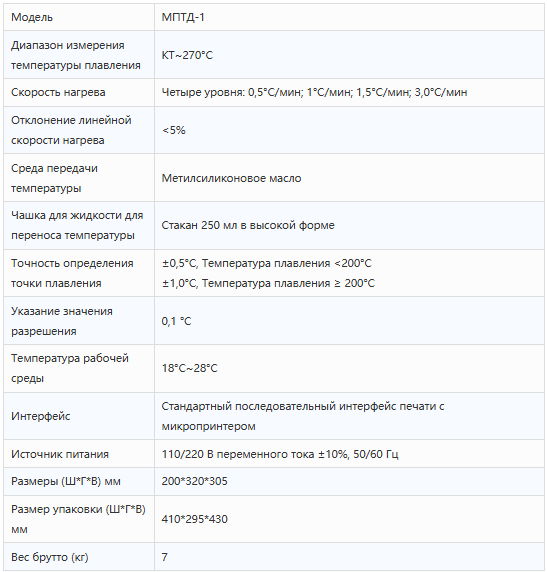Click the <5% deviation value
This screenshot has width=547, height=572.
coord(174,130)
